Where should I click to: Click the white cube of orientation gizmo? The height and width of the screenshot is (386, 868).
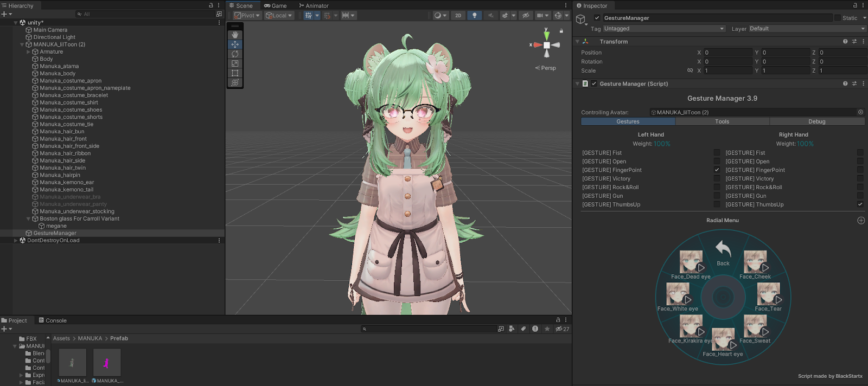pyautogui.click(x=547, y=46)
